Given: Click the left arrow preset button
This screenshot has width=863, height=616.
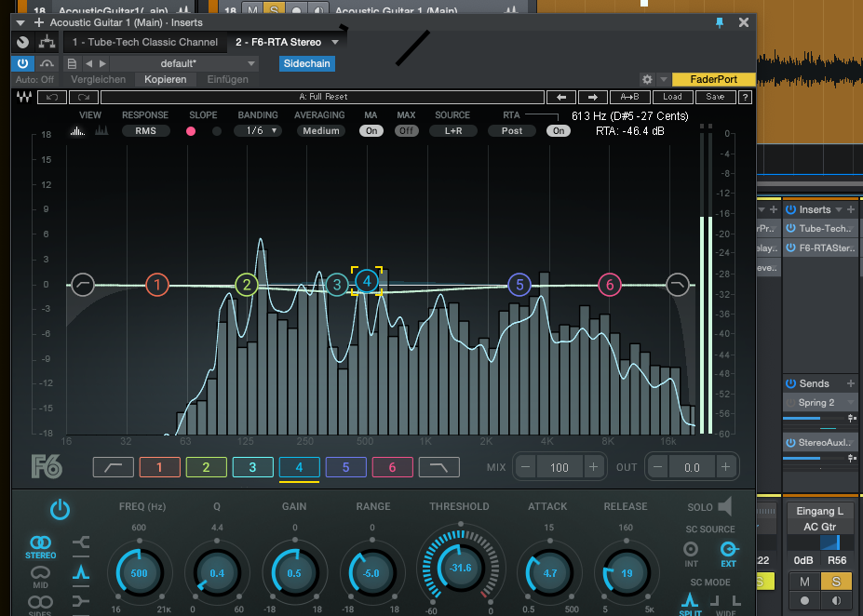Looking at the screenshot, I should [561, 97].
